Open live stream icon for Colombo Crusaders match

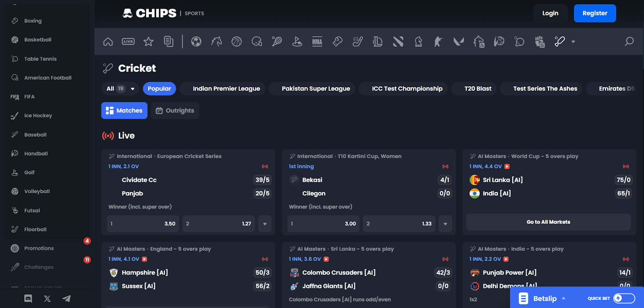[326, 259]
